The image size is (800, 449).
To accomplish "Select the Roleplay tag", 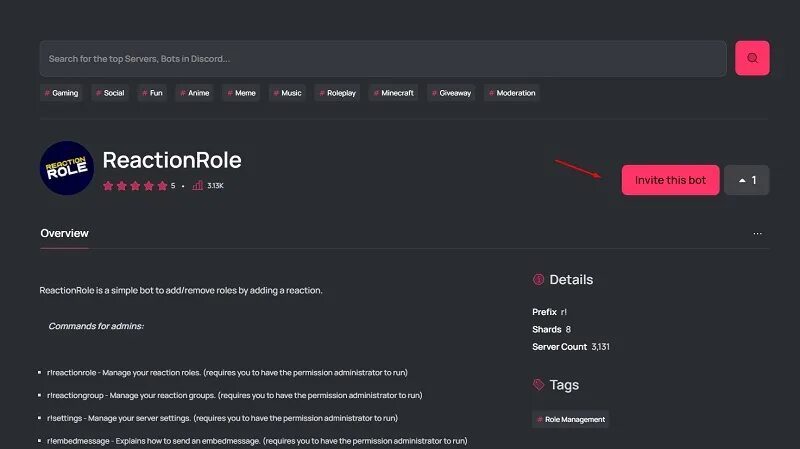I will point(337,93).
